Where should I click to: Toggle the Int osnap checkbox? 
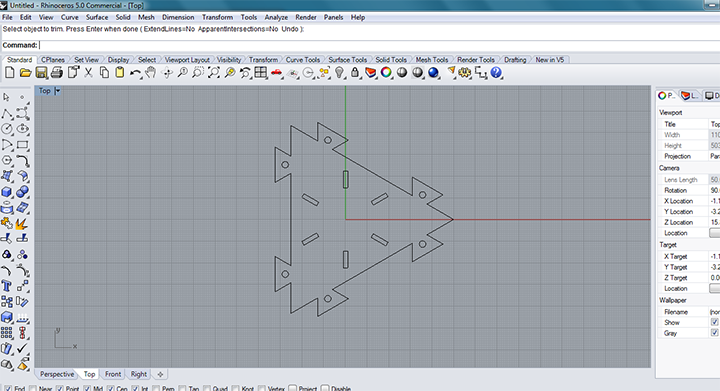[135, 389]
